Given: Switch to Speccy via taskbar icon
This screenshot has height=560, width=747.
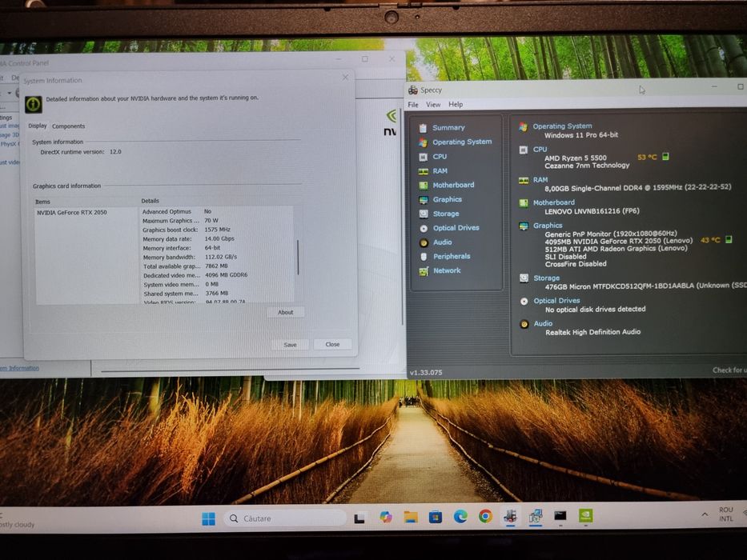Looking at the screenshot, I should click(x=511, y=516).
